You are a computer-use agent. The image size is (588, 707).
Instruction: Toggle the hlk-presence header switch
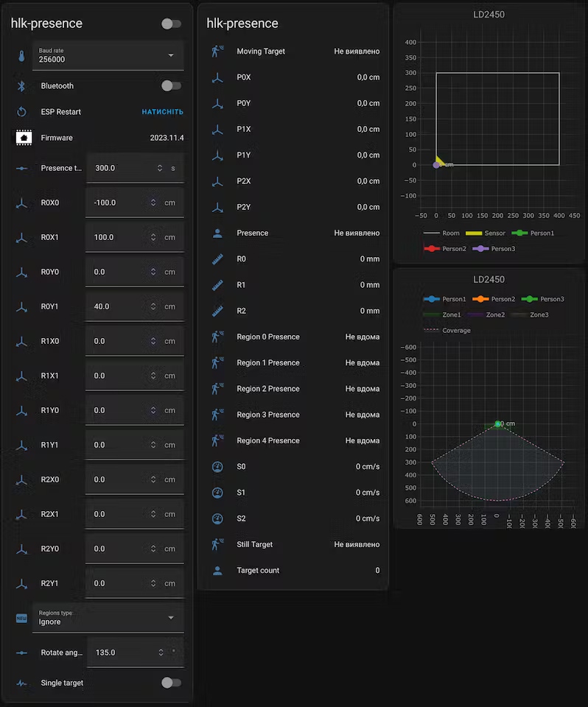click(x=171, y=24)
